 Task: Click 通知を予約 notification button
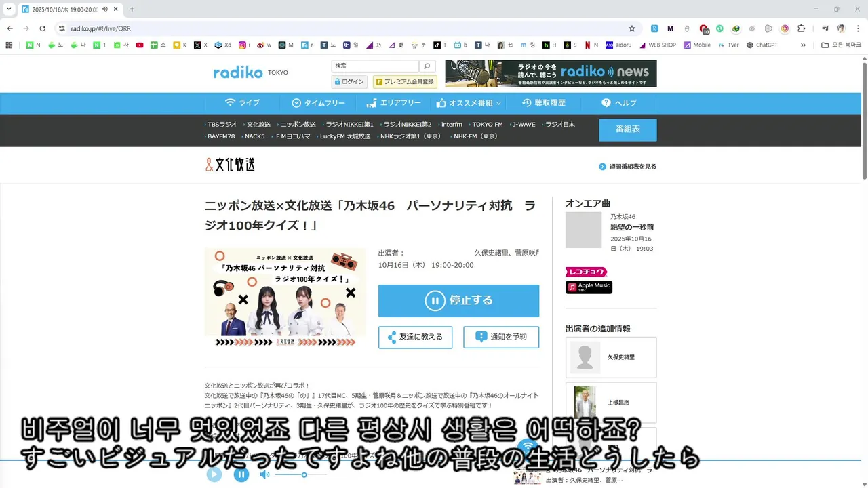click(501, 337)
